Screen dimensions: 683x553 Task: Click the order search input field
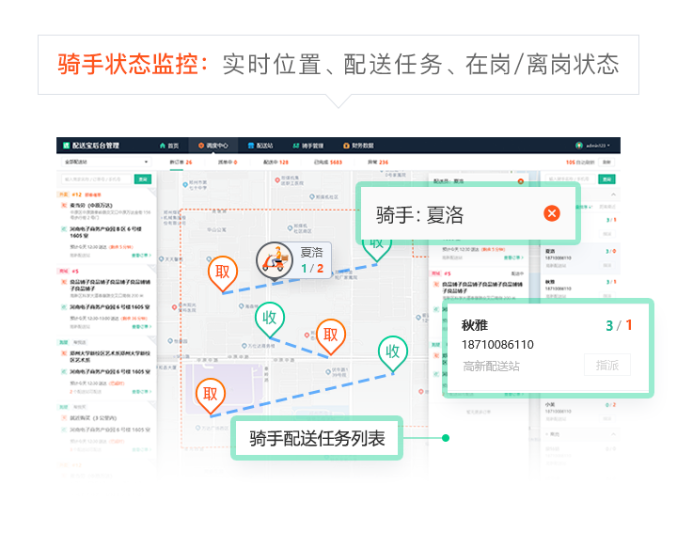(97, 180)
